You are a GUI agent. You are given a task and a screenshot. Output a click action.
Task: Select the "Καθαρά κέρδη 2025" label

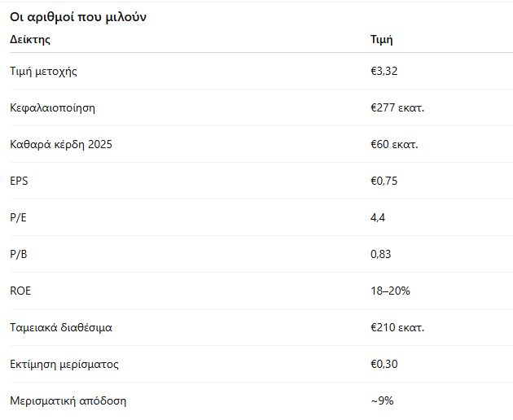[x=61, y=144]
